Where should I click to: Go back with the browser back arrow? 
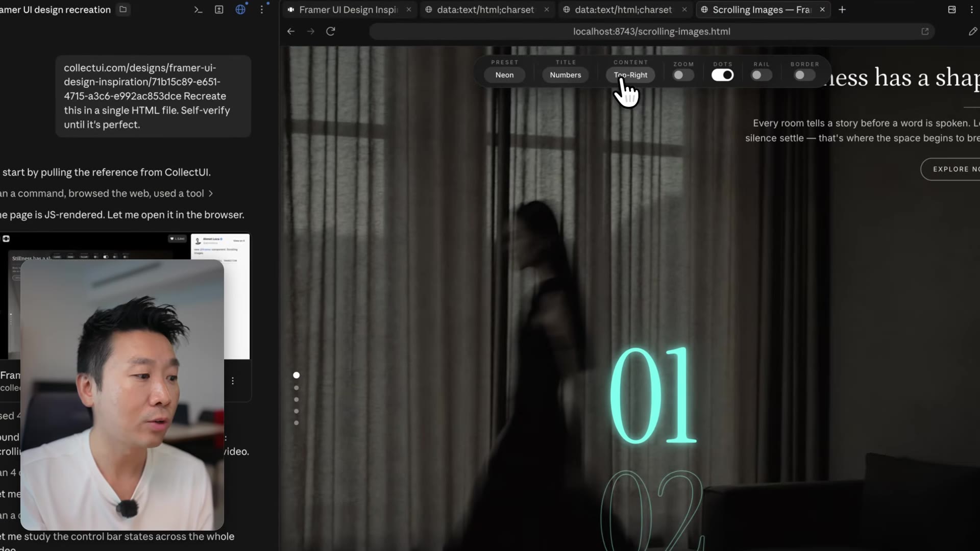point(291,31)
